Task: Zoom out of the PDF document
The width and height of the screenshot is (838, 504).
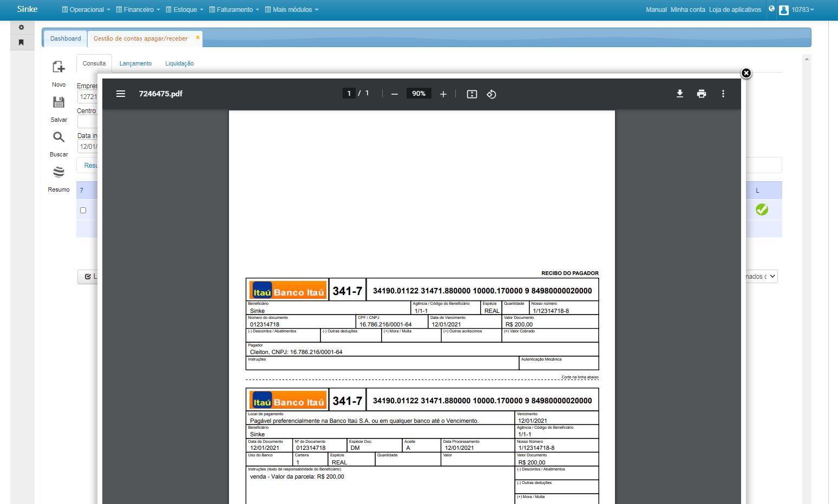Action: (395, 94)
